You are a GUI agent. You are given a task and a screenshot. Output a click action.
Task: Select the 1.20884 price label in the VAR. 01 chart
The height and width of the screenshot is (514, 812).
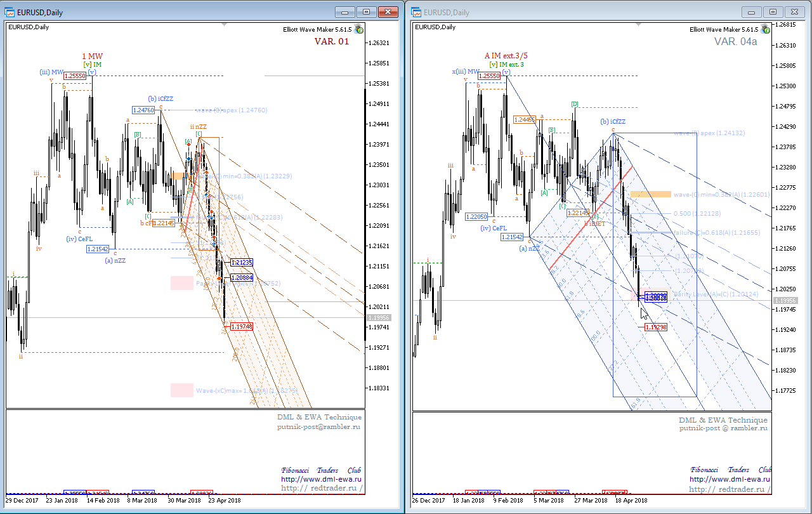242,277
